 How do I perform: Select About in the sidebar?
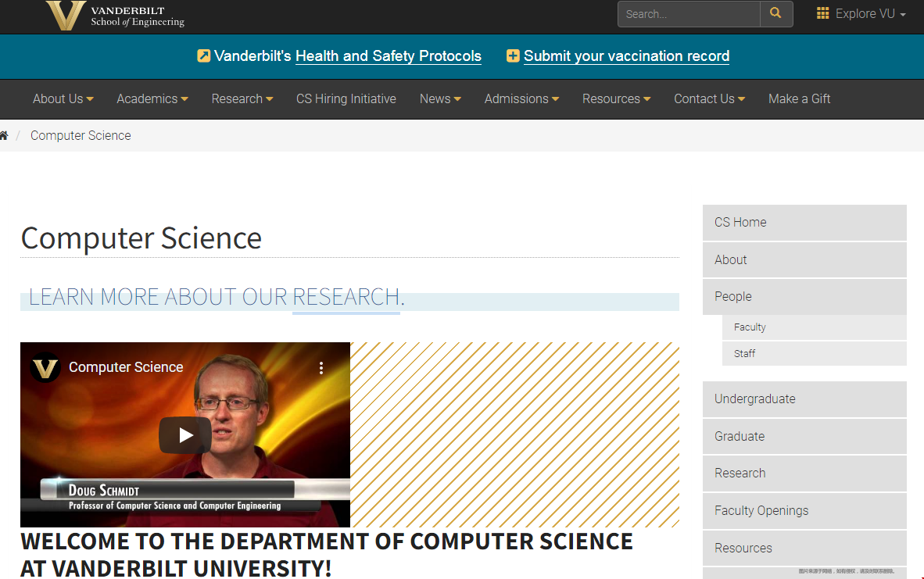pos(804,259)
